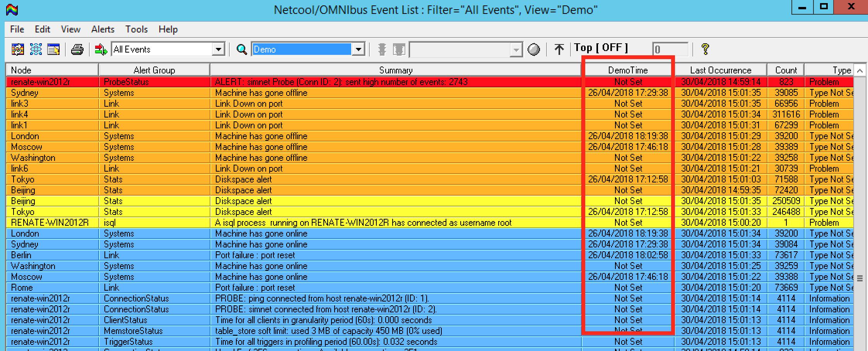
Task: Toggle the Top [ OFF ] setting
Action: point(601,48)
